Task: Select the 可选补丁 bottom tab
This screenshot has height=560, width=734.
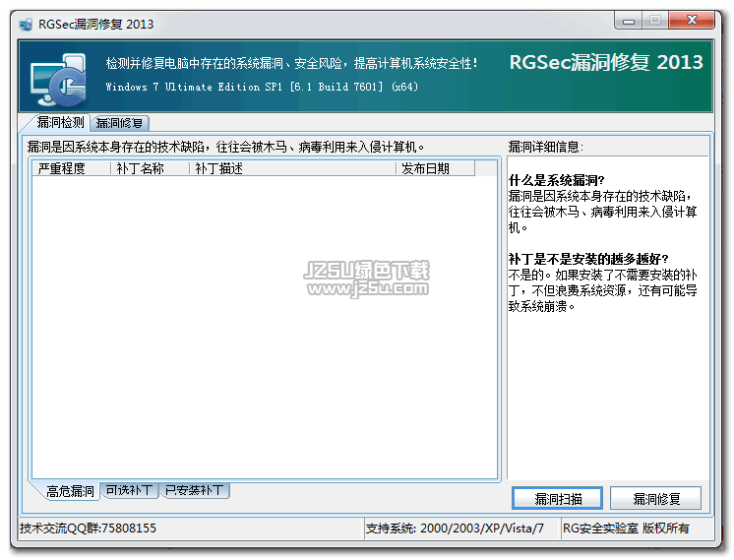Action: 129,490
